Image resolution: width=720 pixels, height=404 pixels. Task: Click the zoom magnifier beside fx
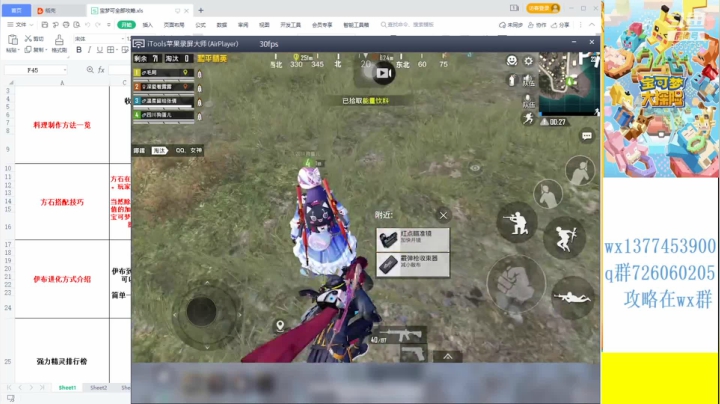coord(90,70)
